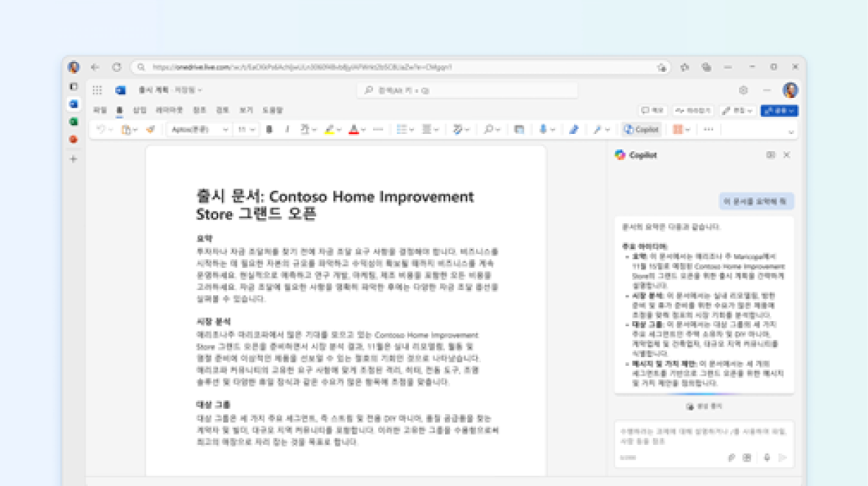Open PowerPoint from the browser sidebar
The width and height of the screenshot is (868, 486).
[74, 139]
